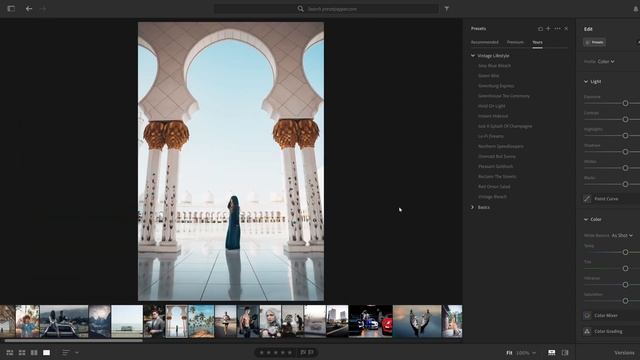This screenshot has width=640, height=360.
Task: Click the Fit zoom button
Action: tap(509, 353)
